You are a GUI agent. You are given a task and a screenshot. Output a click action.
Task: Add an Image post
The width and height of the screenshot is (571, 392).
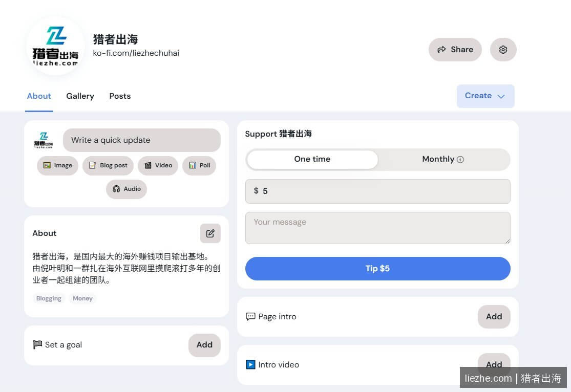point(57,166)
